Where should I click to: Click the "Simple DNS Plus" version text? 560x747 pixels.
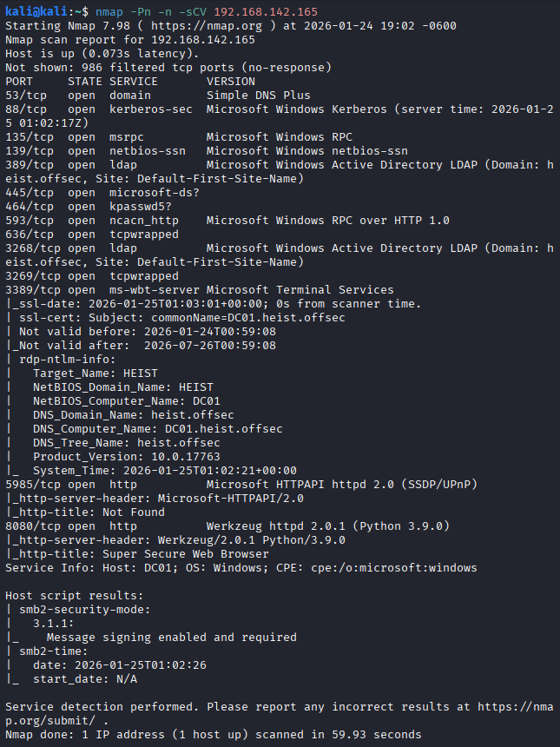pos(258,96)
